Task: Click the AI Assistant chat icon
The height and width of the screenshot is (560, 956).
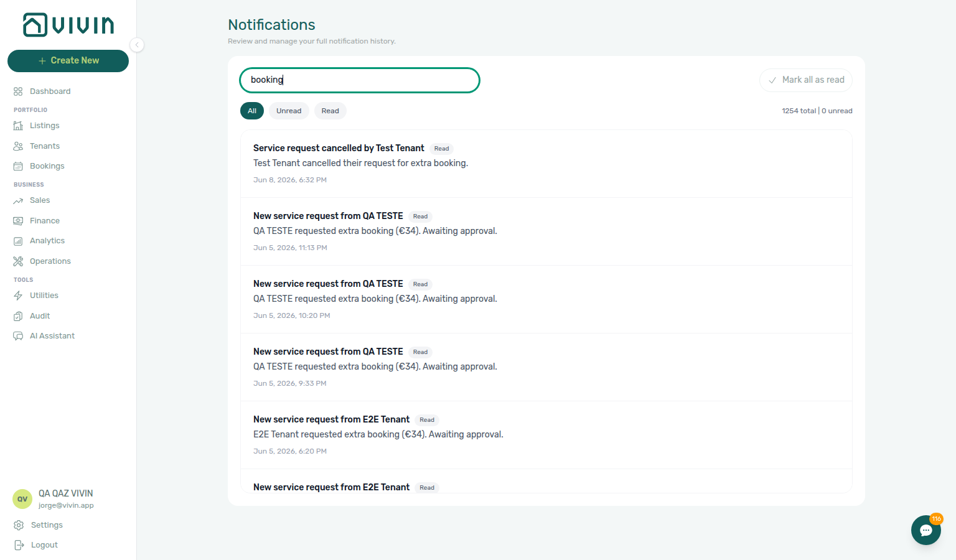Action: pyautogui.click(x=18, y=336)
